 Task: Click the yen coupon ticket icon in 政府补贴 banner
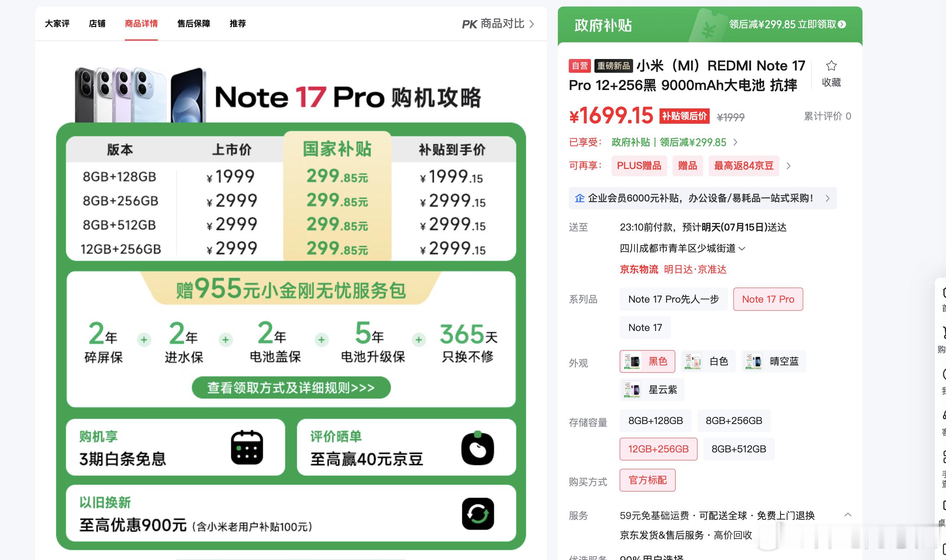pyautogui.click(x=709, y=26)
